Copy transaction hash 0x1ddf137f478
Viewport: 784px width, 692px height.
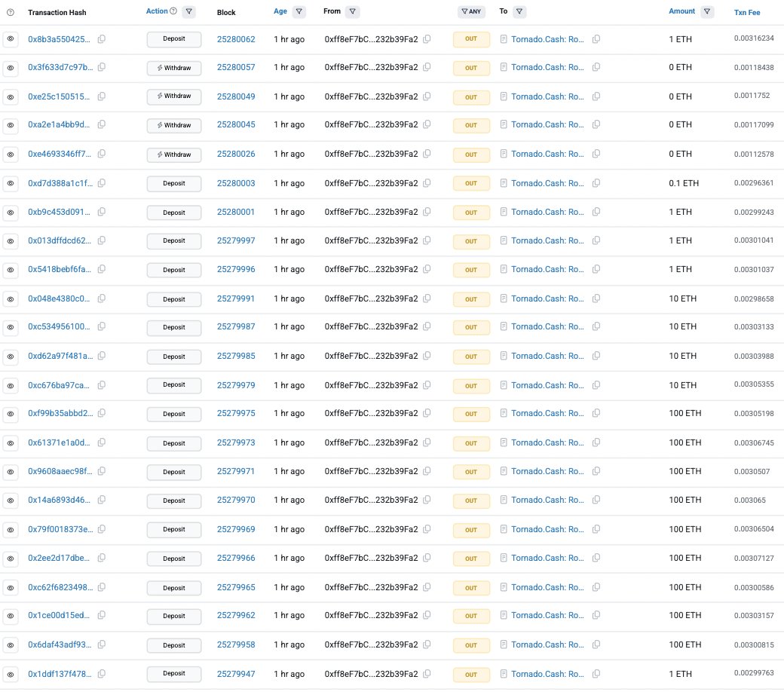102,673
